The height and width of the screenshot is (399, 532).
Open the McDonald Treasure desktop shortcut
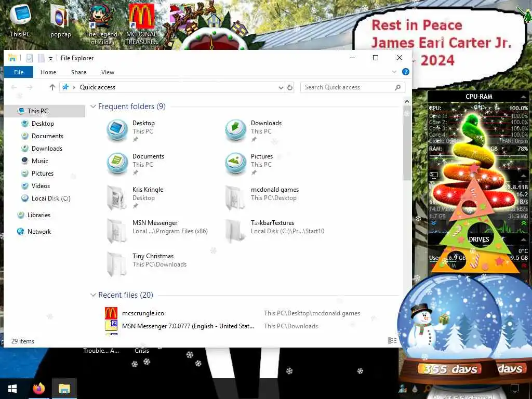pos(141,24)
